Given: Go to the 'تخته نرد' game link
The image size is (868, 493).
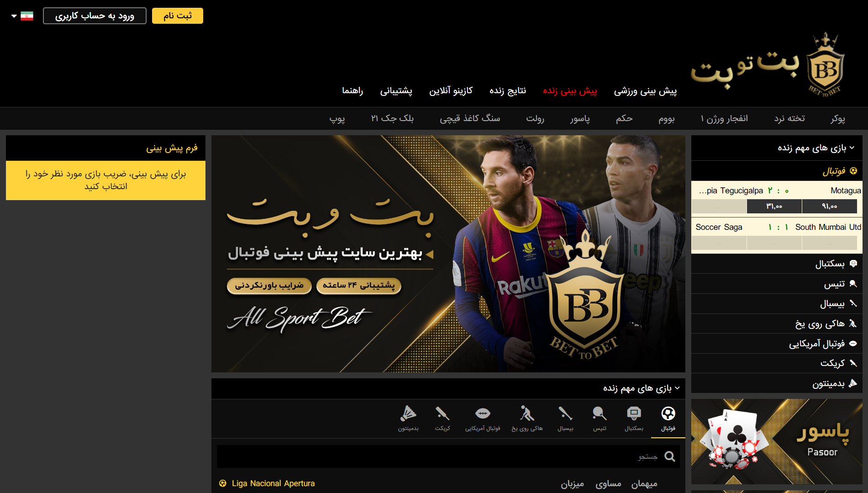Looking at the screenshot, I should (789, 119).
